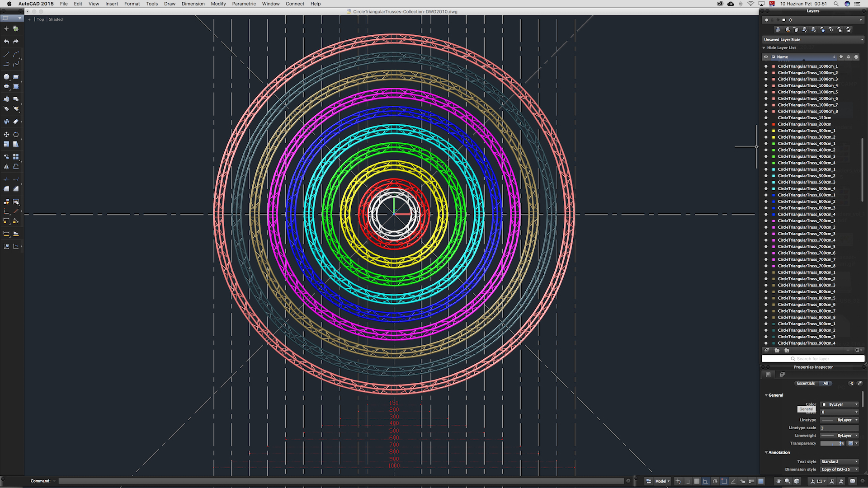Collapse the Hide Layer List section
The image size is (868, 488).
(x=764, y=48)
